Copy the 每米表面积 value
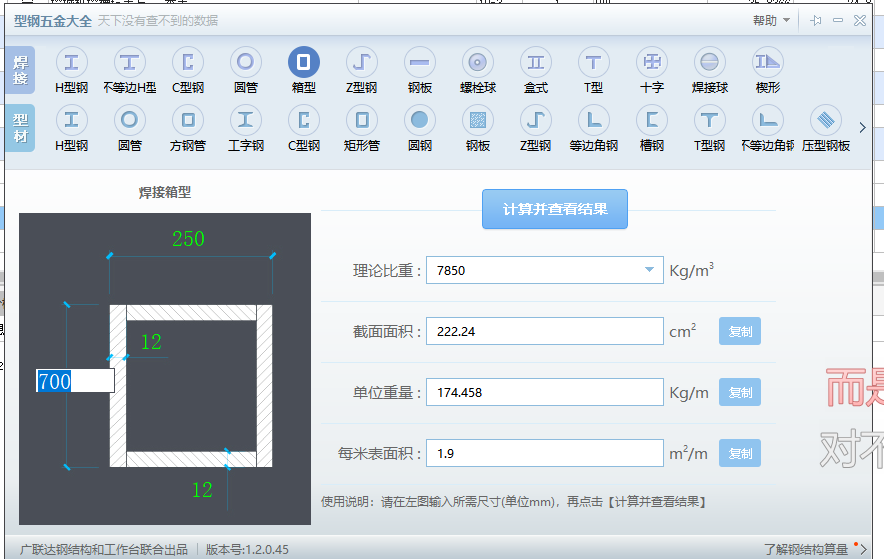 click(740, 453)
